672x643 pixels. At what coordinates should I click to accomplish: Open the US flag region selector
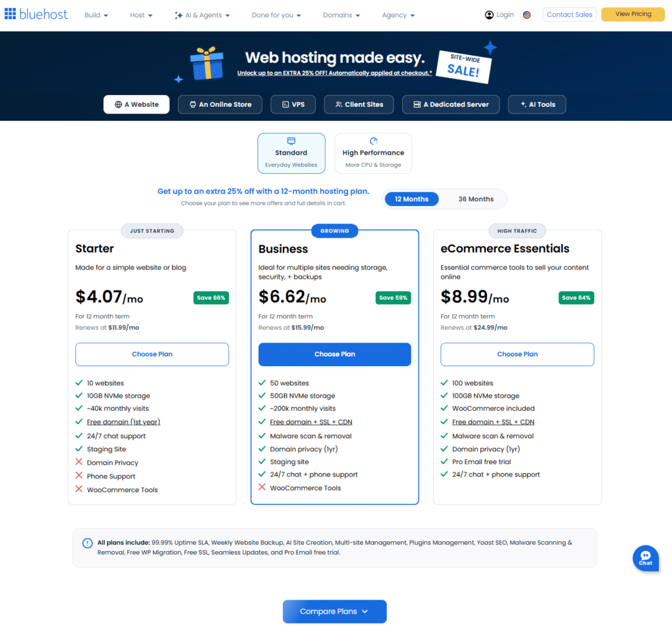tap(527, 15)
